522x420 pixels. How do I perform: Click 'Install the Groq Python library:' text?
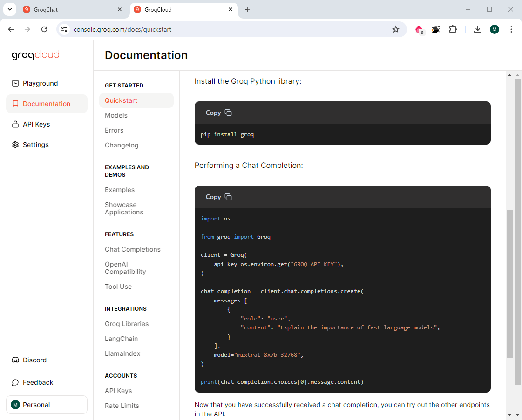coord(248,81)
